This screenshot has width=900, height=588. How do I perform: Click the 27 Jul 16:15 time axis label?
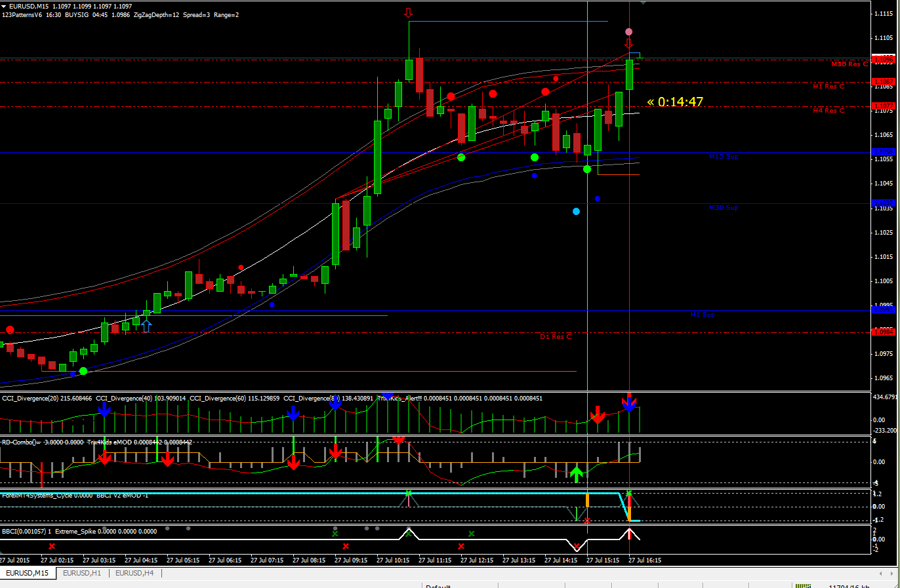(644, 560)
